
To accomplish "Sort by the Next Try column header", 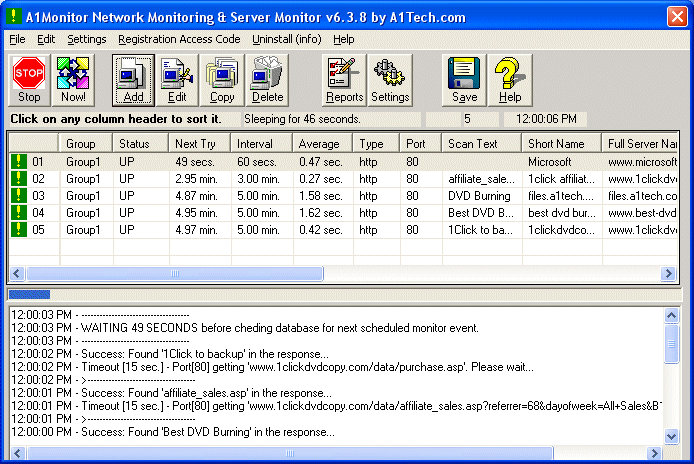I will click(199, 143).
